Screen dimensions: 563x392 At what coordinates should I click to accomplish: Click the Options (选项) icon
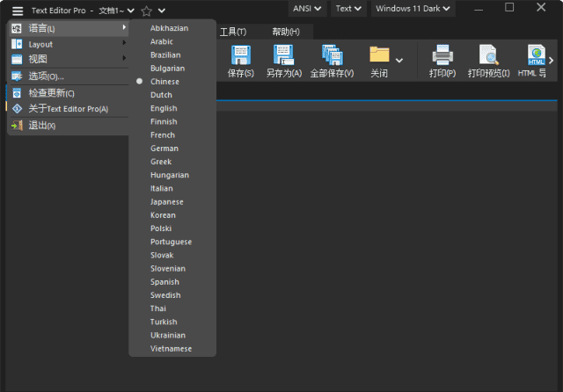tap(17, 76)
